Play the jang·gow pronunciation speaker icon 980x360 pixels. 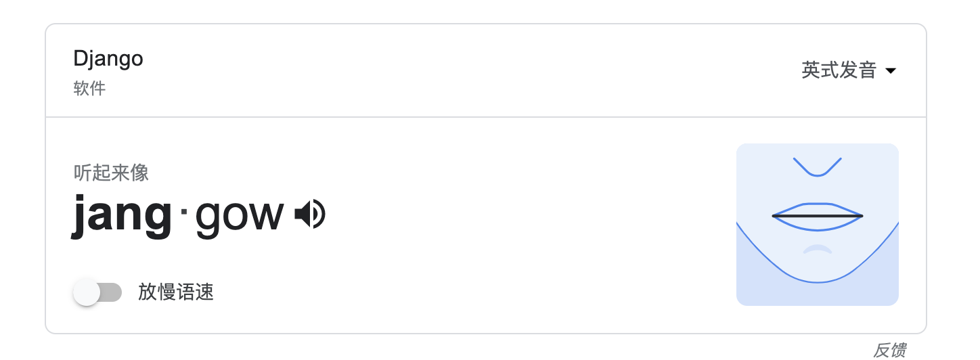[x=310, y=215]
